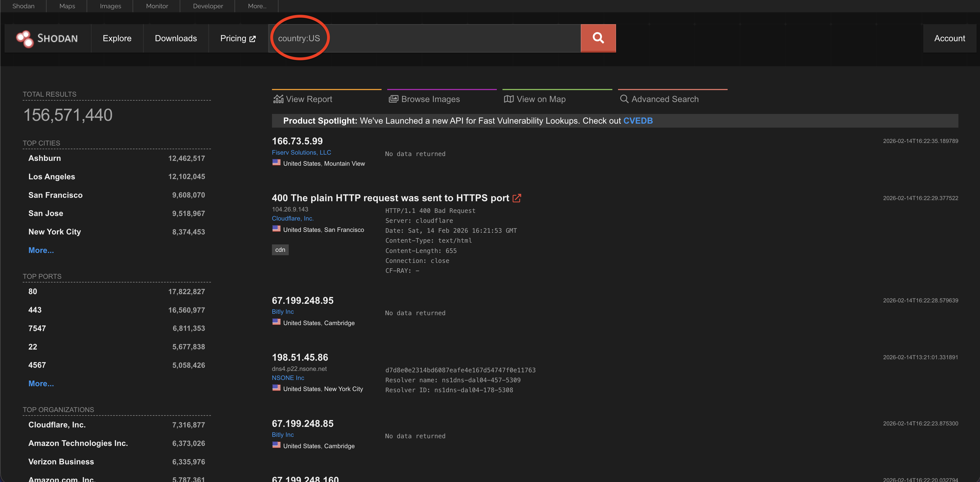Open the Explore menu item

click(x=117, y=38)
